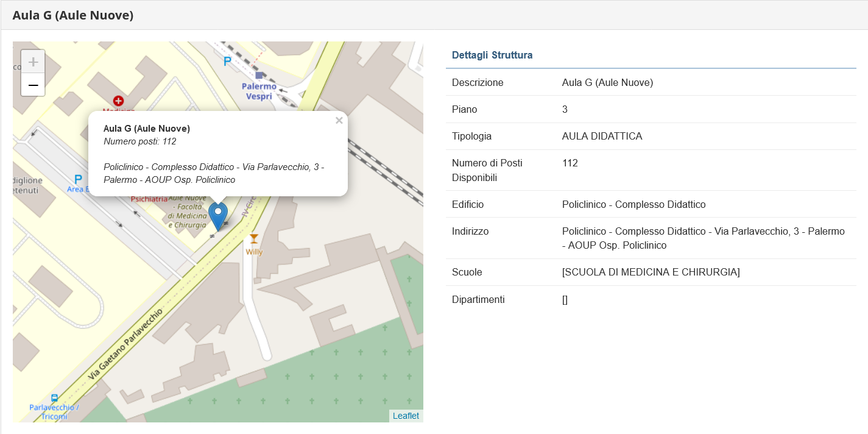This screenshot has width=868, height=434.
Task: Open the Leaflet attribution link
Action: [406, 416]
